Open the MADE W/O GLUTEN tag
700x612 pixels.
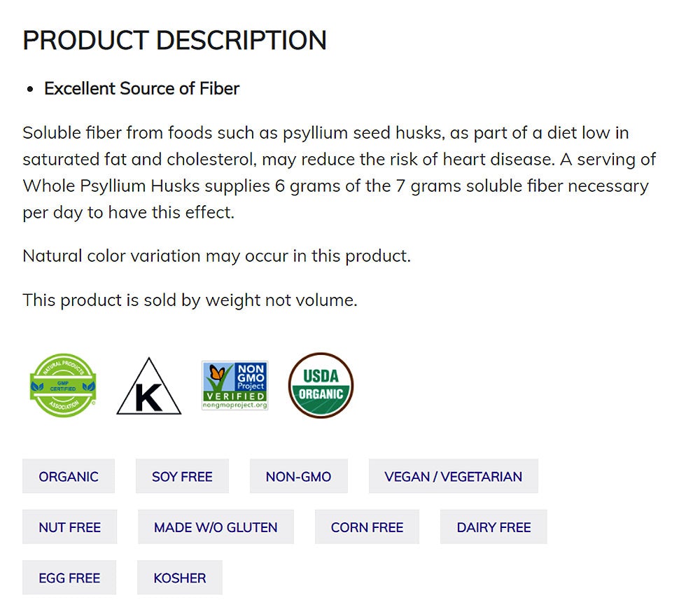pyautogui.click(x=216, y=527)
